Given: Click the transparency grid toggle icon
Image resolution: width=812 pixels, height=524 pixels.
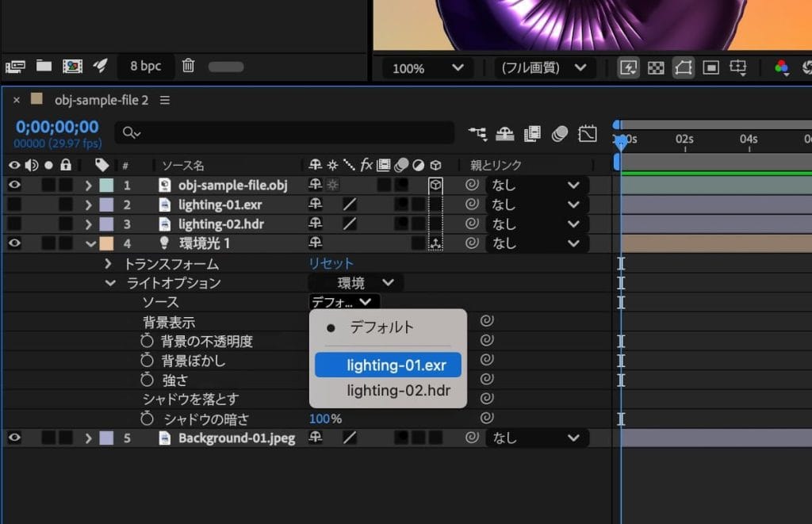Looking at the screenshot, I should pos(655,68).
